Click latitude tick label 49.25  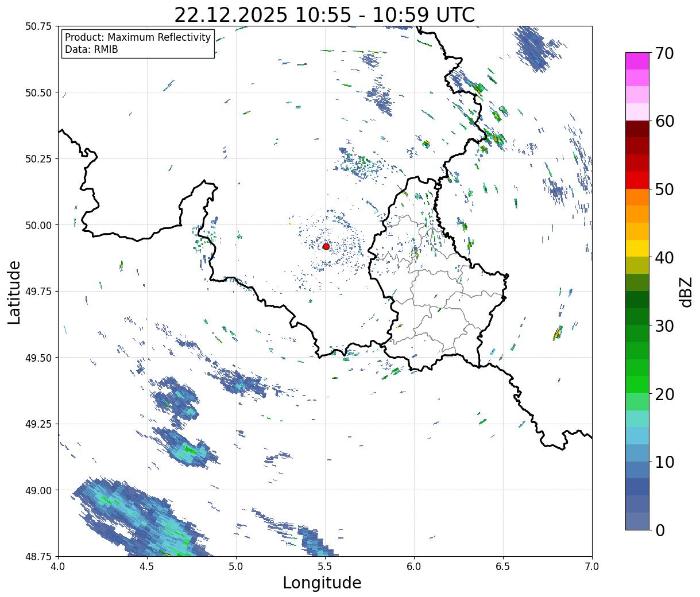pos(38,424)
